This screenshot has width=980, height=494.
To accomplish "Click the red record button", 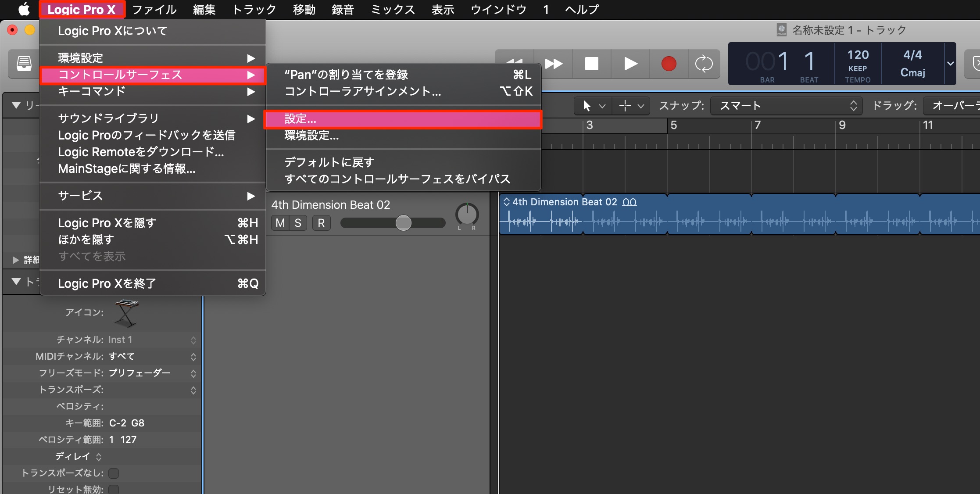I will (x=669, y=64).
